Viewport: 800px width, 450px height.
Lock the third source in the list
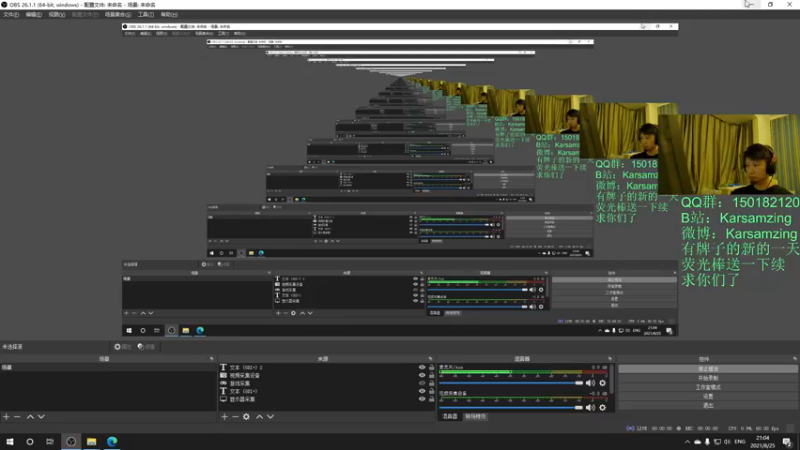coord(431,383)
